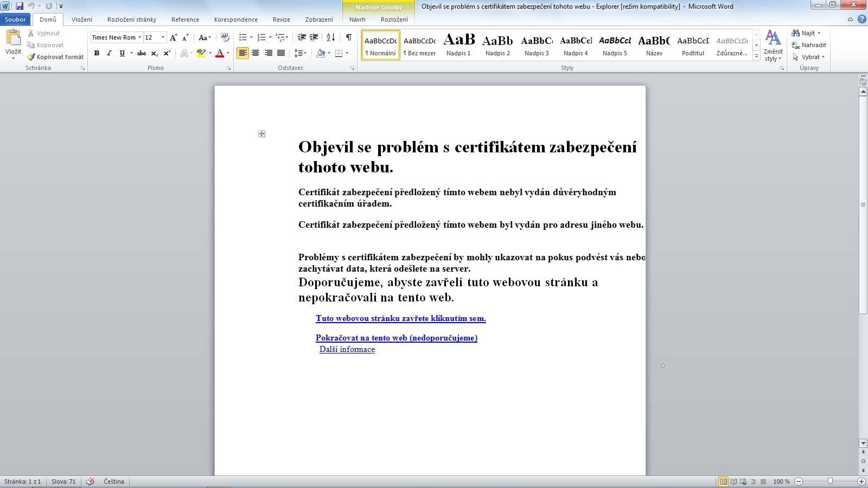Toggle italic formatting
Screen dimensions: 868x488
[109, 53]
